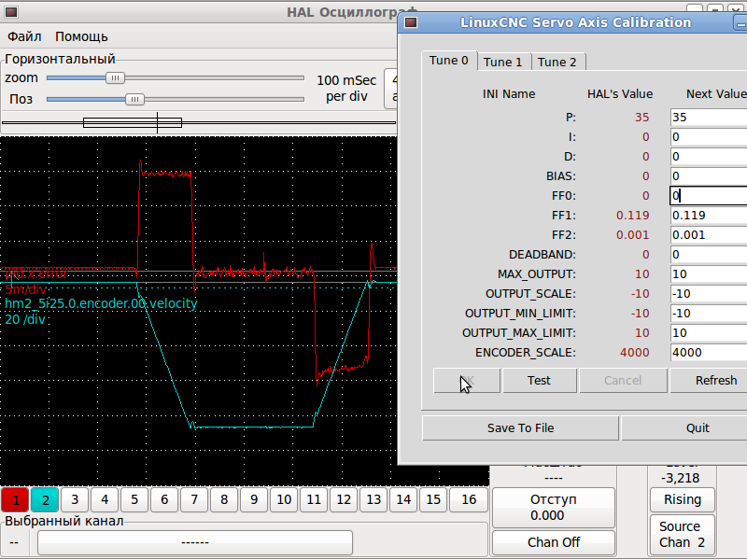The image size is (747, 560).
Task: Select oscilloscope channel 5
Action: (x=134, y=499)
